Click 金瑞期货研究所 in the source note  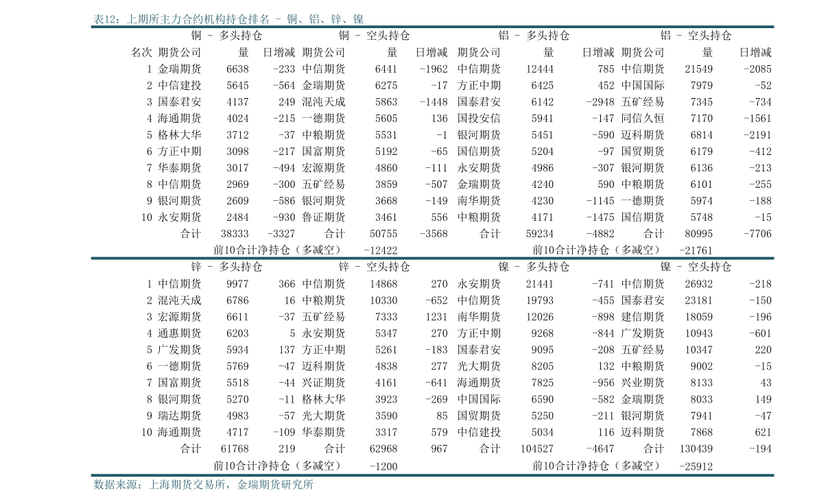click(274, 485)
